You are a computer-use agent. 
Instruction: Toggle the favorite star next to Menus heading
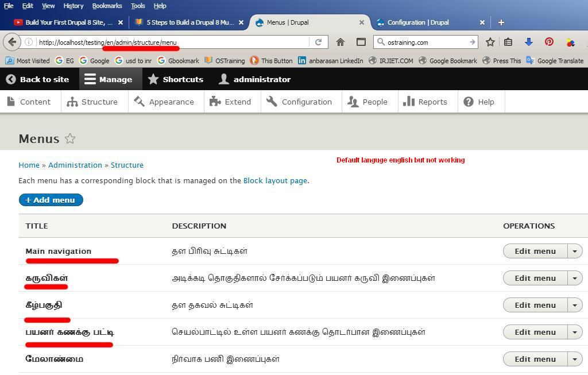pos(70,138)
